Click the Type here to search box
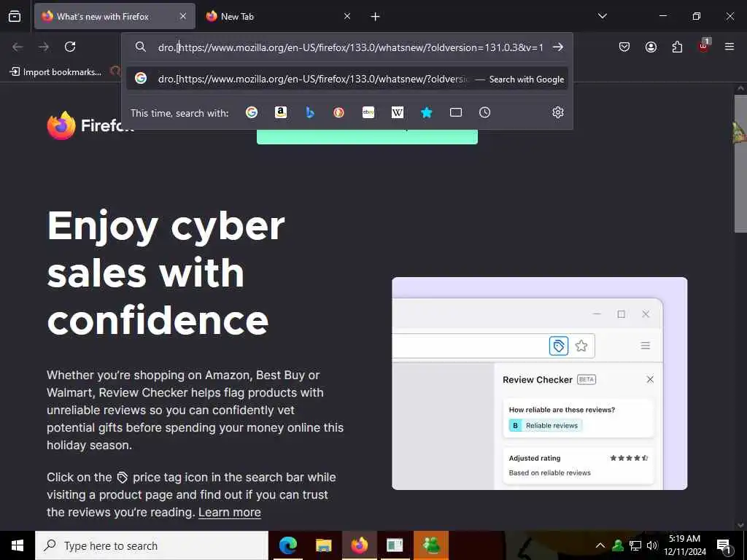This screenshot has height=560, width=747. pos(152,545)
